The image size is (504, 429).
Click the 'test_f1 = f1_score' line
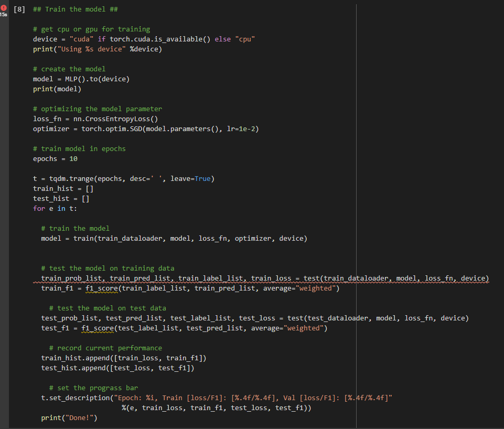pos(184,328)
